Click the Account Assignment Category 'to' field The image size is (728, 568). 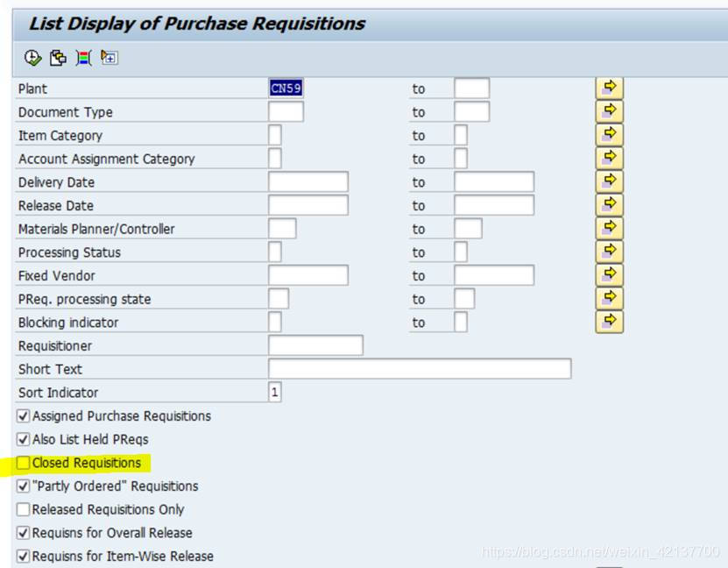(x=461, y=159)
